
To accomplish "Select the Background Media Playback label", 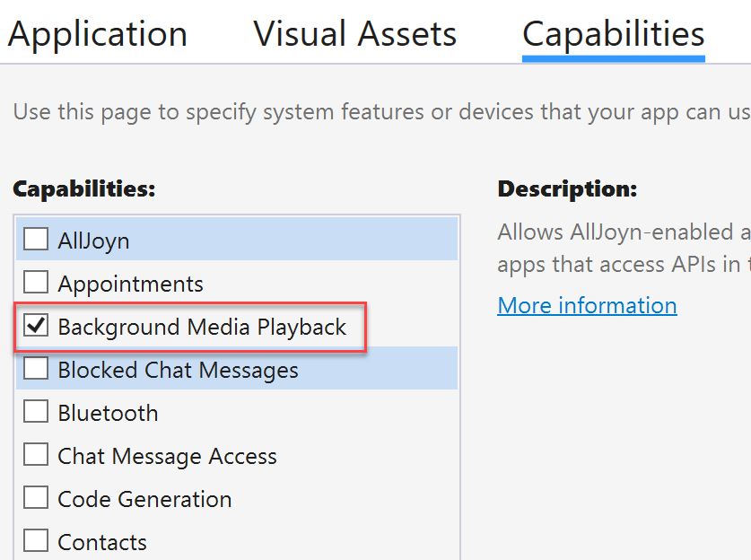I will 202,327.
